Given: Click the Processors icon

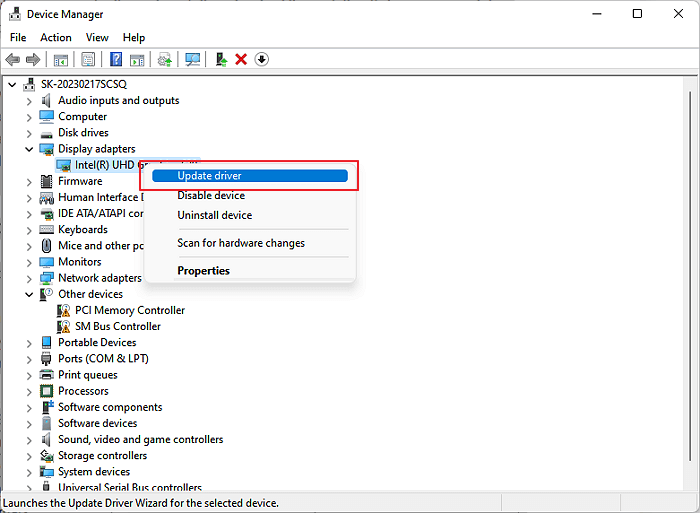Looking at the screenshot, I should click(46, 391).
